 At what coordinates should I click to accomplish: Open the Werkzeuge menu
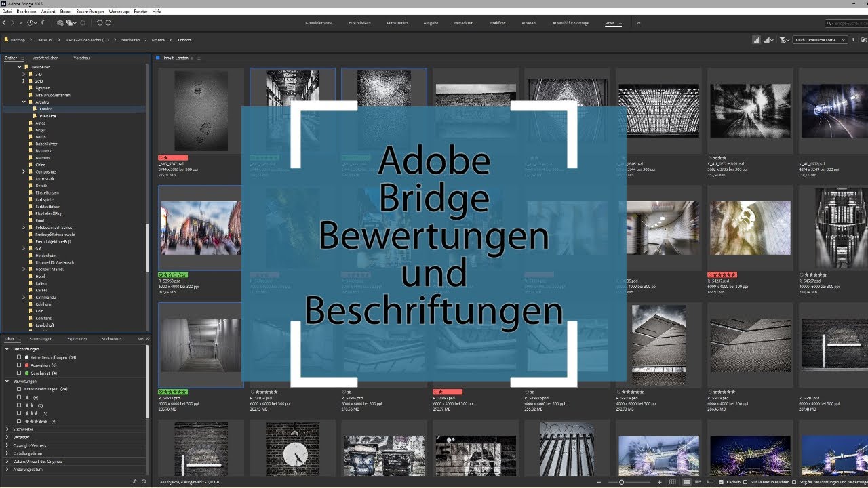coord(119,12)
